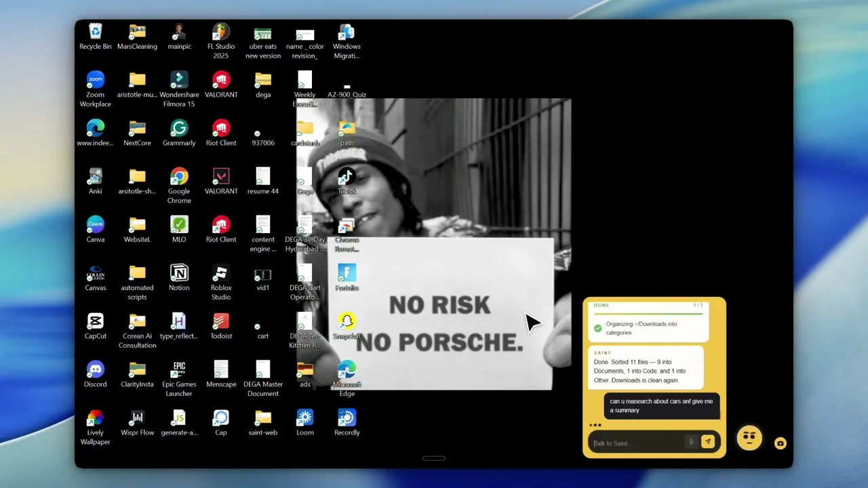Launch Wispr Flow shortcut
This screenshot has width=868, height=488.
[x=138, y=422]
